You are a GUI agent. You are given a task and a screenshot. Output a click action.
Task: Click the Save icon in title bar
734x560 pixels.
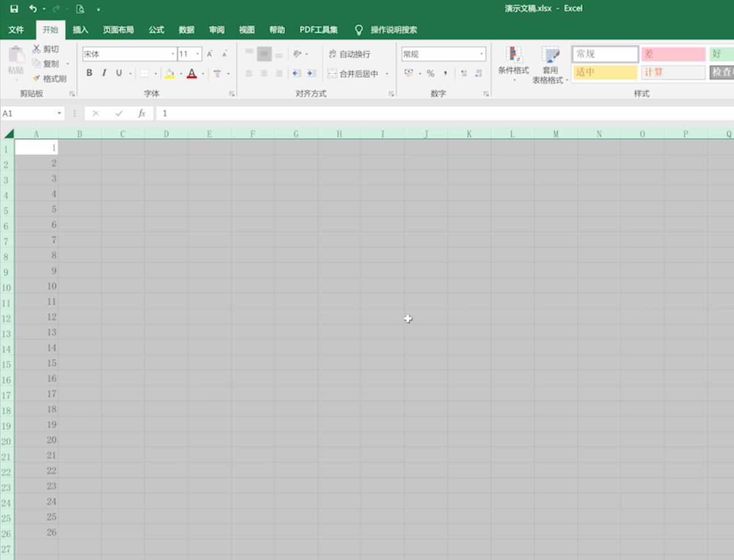14,9
